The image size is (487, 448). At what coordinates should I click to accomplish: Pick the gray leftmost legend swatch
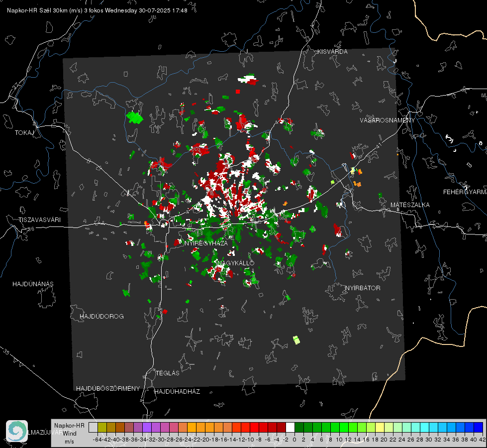tap(93, 427)
